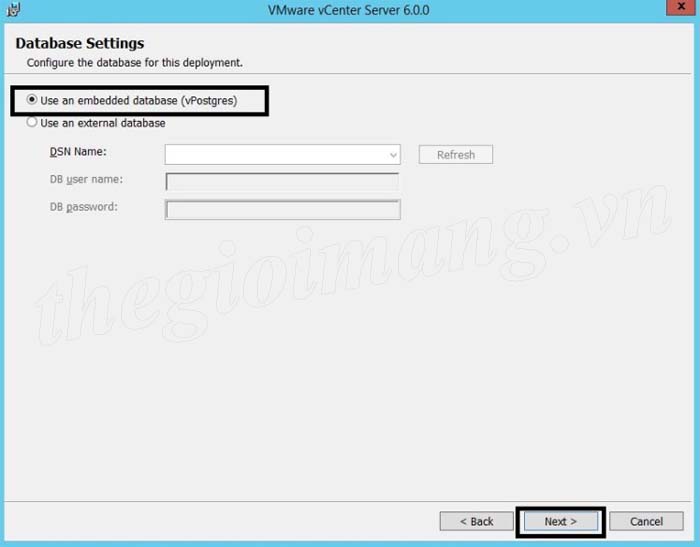Screen dimensions: 700x547
Task: Click the VMware vCenter Server 6.0.0 title
Action: 349,10
